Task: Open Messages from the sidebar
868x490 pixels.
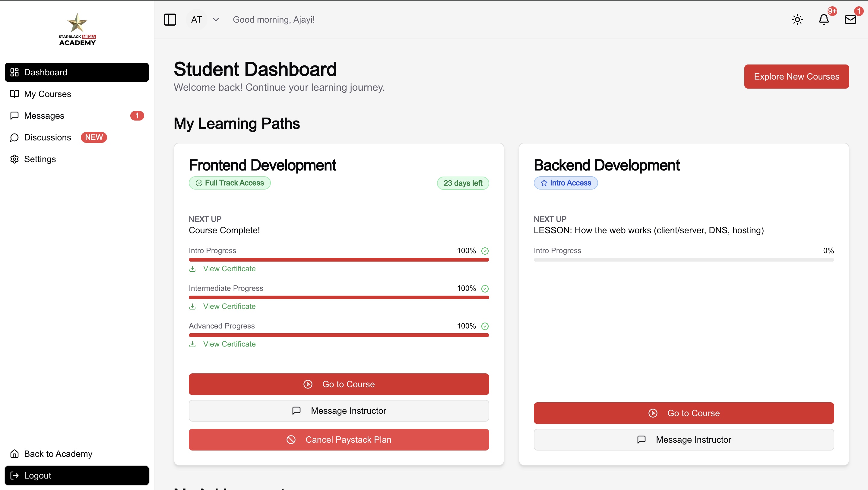Action: point(44,115)
